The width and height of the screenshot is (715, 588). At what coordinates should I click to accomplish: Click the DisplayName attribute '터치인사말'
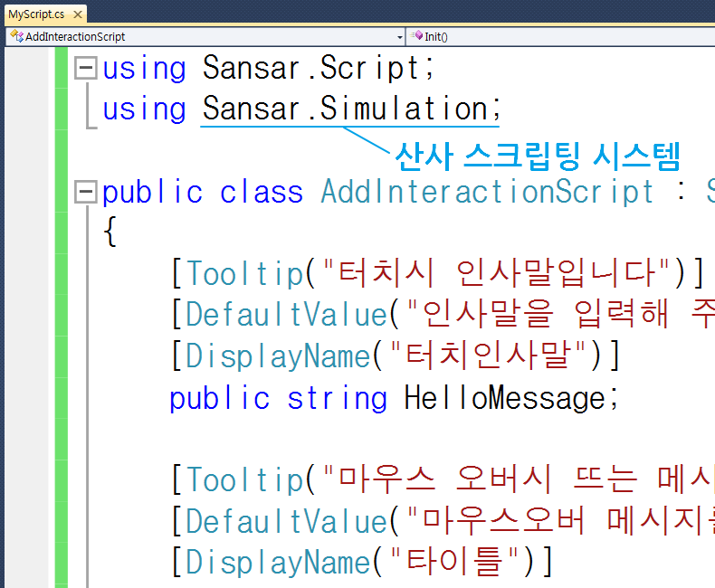[x=396, y=356]
